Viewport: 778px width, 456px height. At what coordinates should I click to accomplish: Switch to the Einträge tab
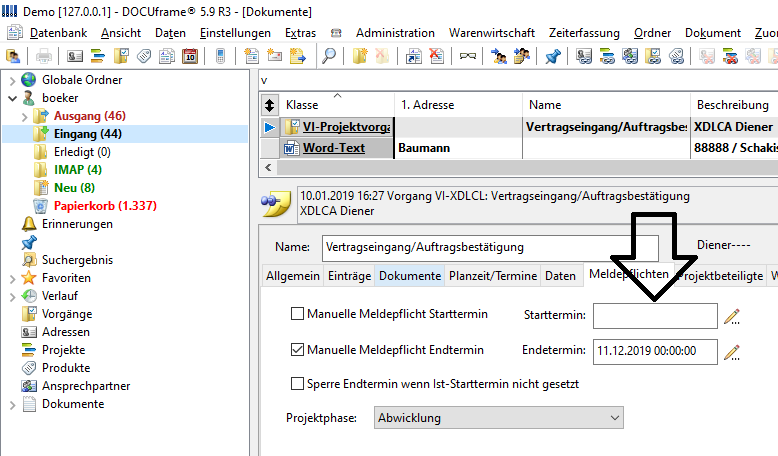349,276
